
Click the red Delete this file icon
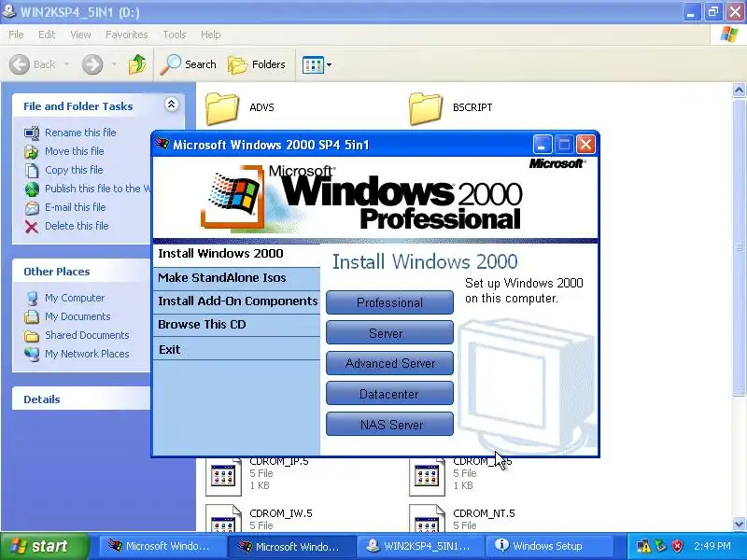32,227
